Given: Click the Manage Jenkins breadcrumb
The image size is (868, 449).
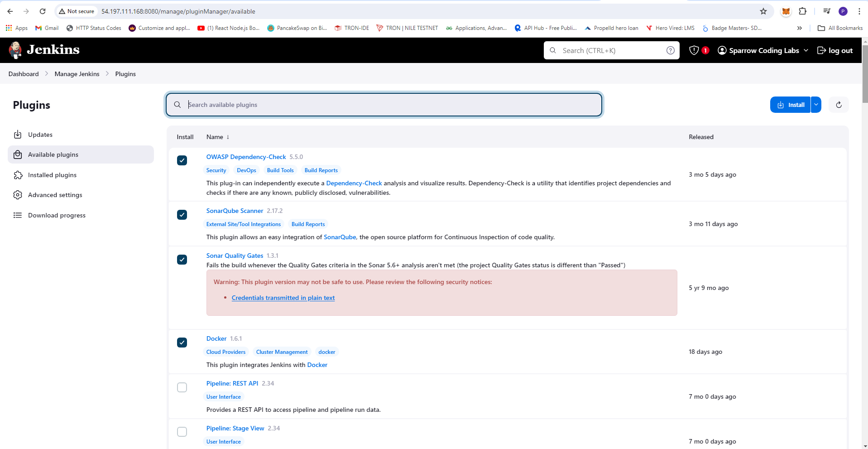Looking at the screenshot, I should click(x=77, y=74).
